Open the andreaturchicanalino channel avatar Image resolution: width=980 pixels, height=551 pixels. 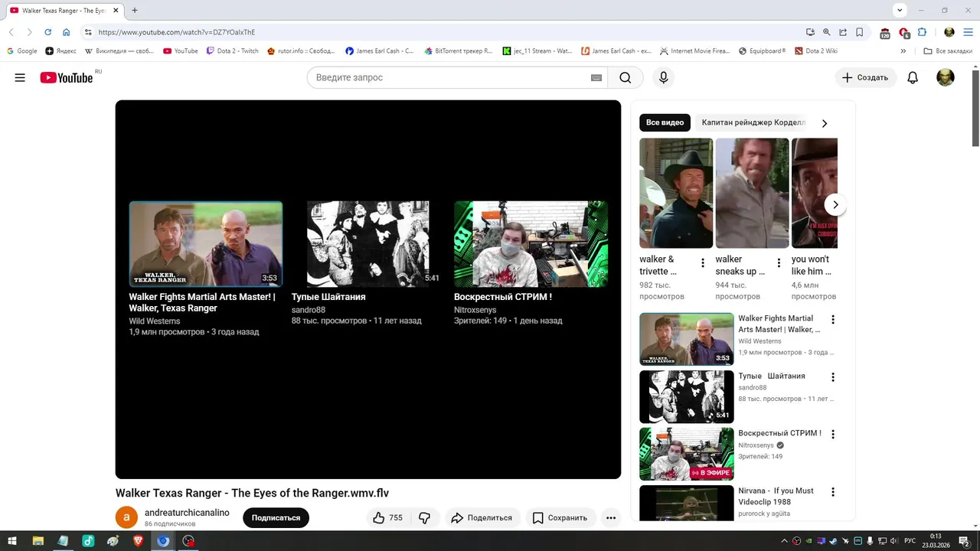click(x=126, y=518)
